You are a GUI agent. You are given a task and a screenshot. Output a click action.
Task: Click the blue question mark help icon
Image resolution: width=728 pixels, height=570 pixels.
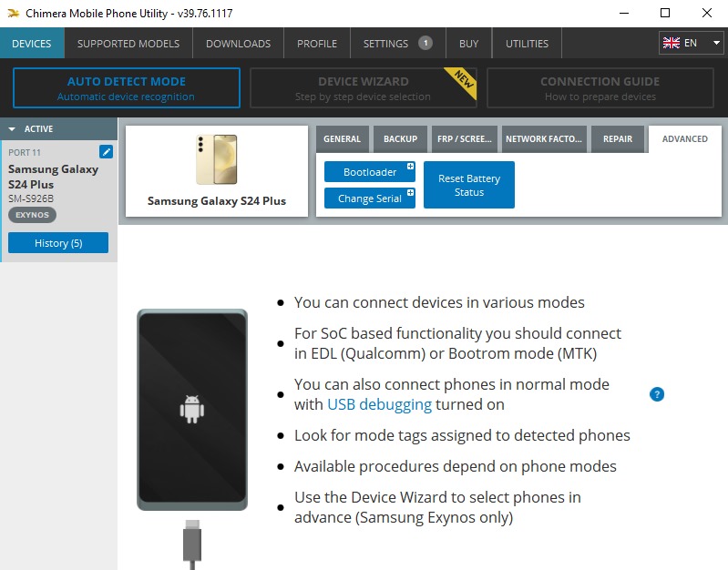point(657,394)
